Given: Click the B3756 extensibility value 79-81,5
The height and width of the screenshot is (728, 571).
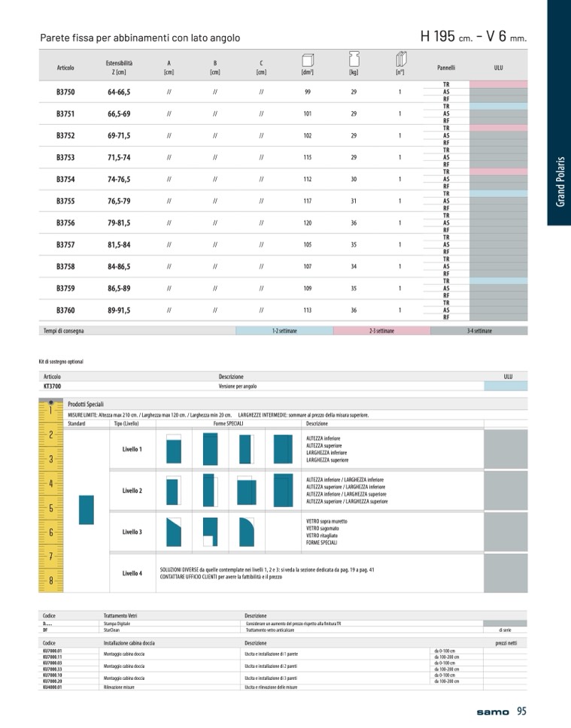Looking at the screenshot, I should pos(119,223).
